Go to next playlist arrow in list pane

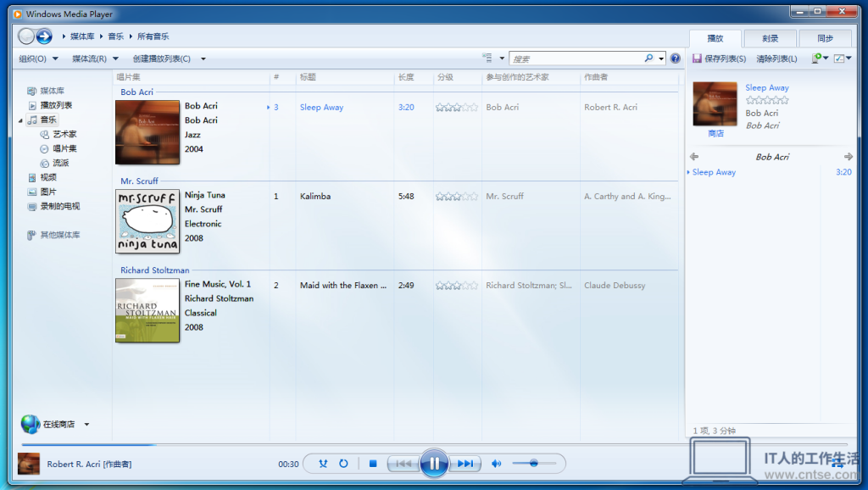(848, 157)
